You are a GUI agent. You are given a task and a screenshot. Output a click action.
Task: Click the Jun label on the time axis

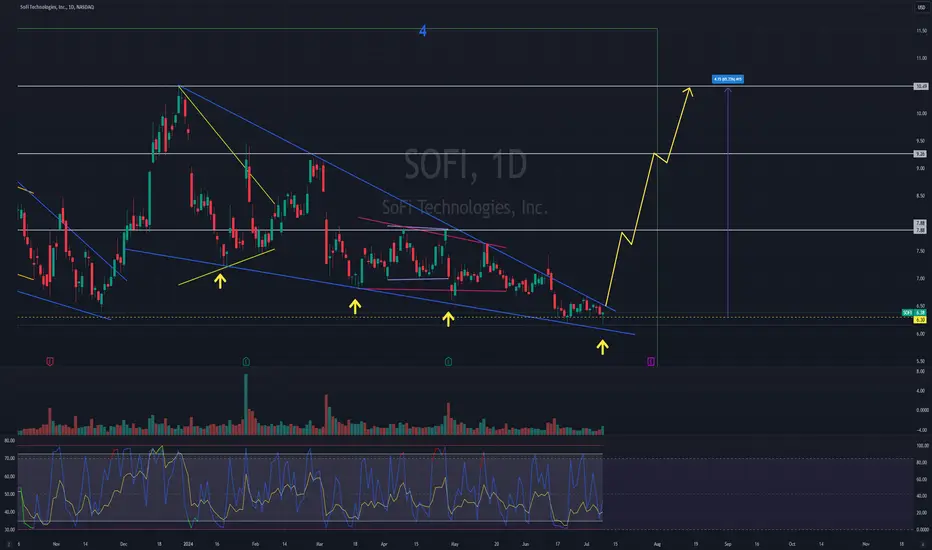pyautogui.click(x=525, y=544)
